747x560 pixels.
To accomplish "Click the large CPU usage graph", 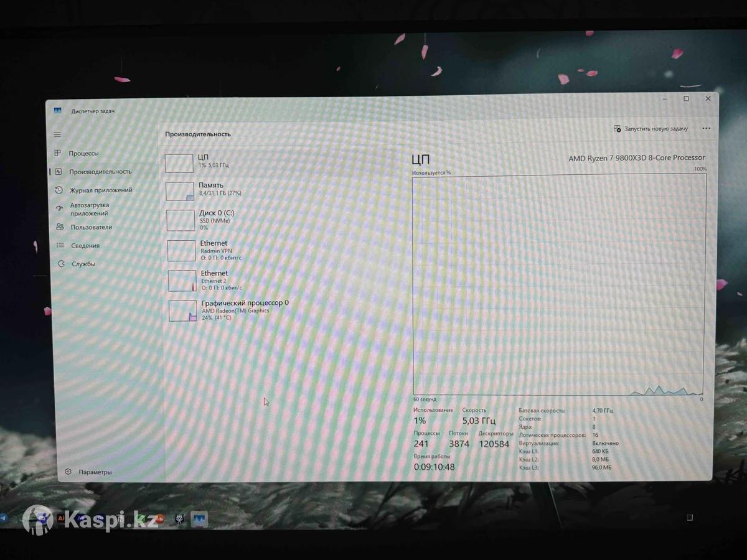I will [558, 284].
